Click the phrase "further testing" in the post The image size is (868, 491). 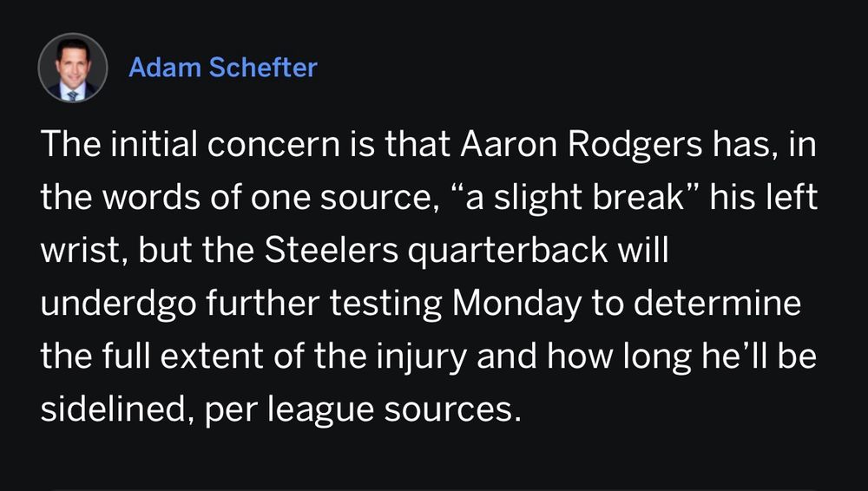pyautogui.click(x=324, y=304)
